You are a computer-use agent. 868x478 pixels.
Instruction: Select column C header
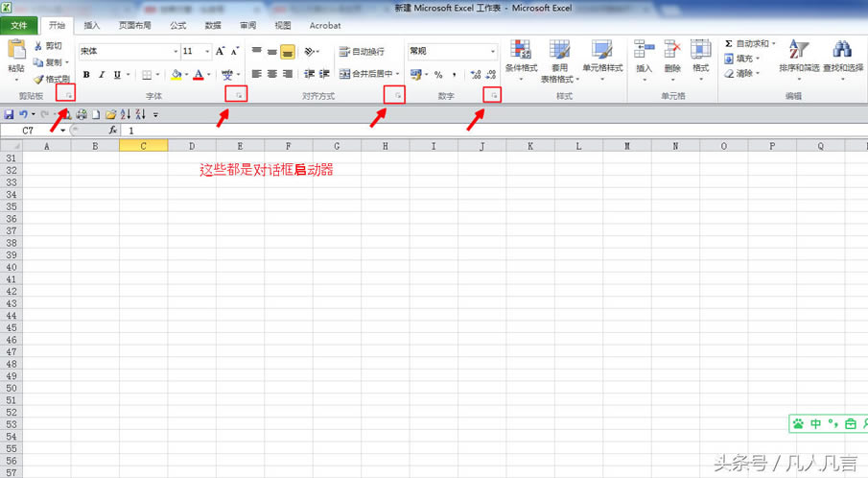(x=143, y=146)
